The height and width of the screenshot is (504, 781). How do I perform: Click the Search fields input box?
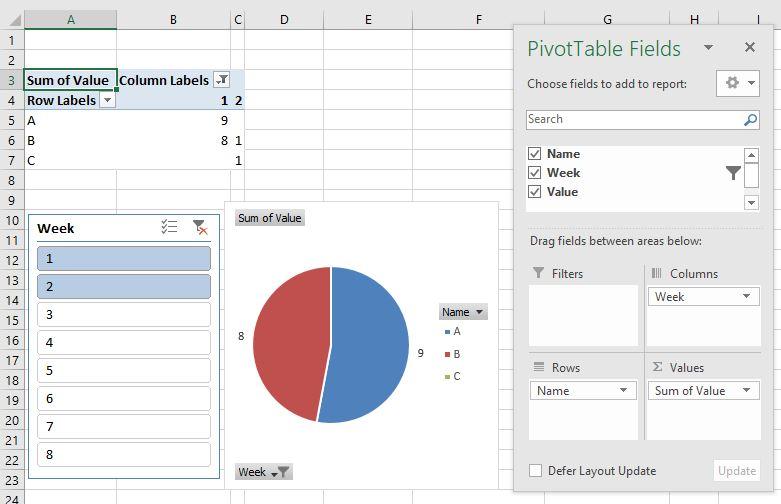634,120
